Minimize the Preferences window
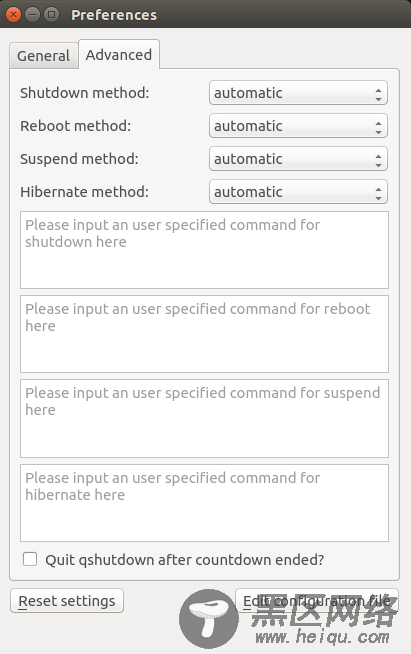This screenshot has height=654, width=411. pos(33,15)
